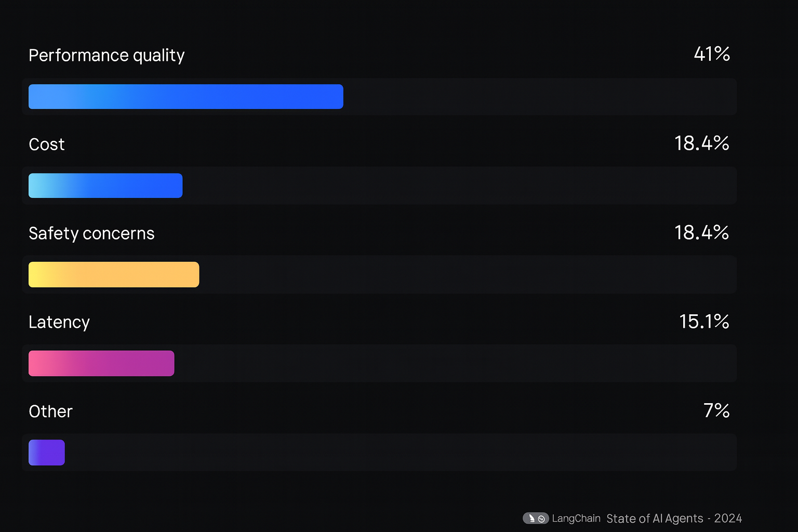798x532 pixels.
Task: Click the 15.1% Latency value
Action: point(704,322)
